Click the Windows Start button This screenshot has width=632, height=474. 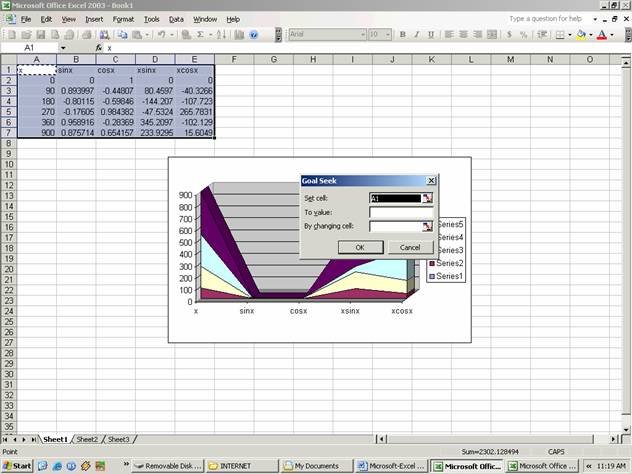[x=17, y=466]
